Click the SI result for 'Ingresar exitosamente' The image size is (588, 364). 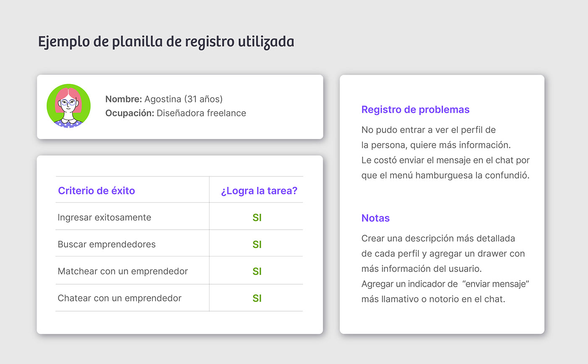coord(257,217)
